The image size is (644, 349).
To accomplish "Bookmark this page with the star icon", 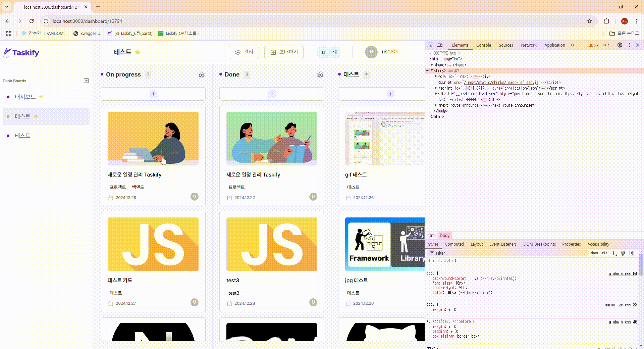I will (590, 21).
